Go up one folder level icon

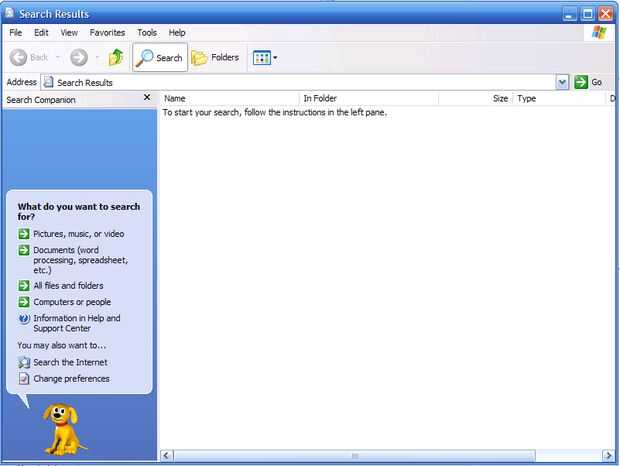coord(116,58)
